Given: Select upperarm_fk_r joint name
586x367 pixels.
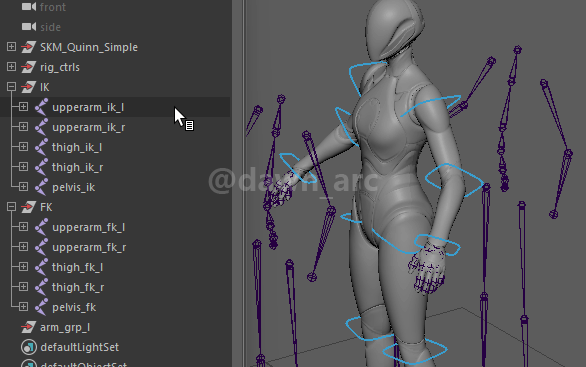Looking at the screenshot, I should coord(89,247).
